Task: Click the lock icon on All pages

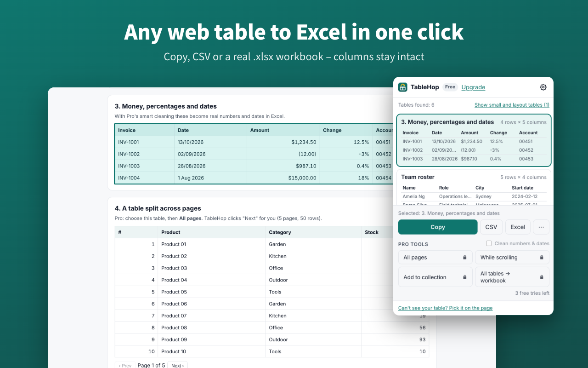Action: [x=464, y=258]
